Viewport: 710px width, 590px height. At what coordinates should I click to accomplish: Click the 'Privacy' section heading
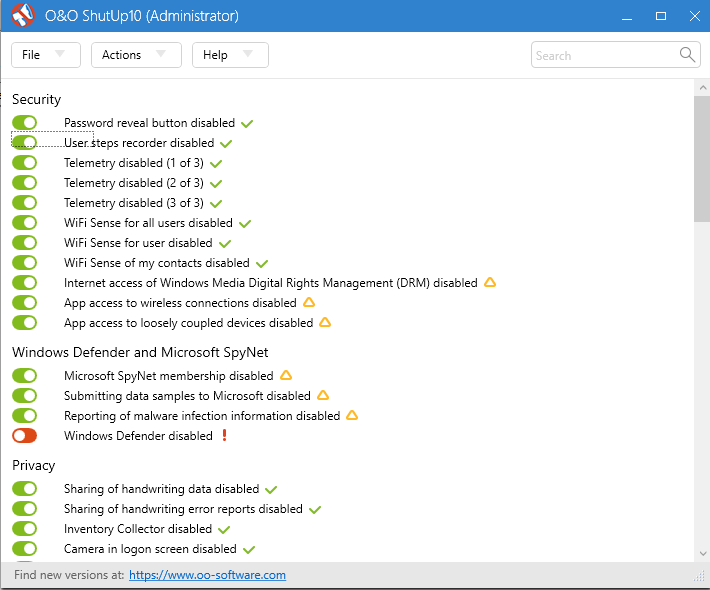(x=34, y=465)
